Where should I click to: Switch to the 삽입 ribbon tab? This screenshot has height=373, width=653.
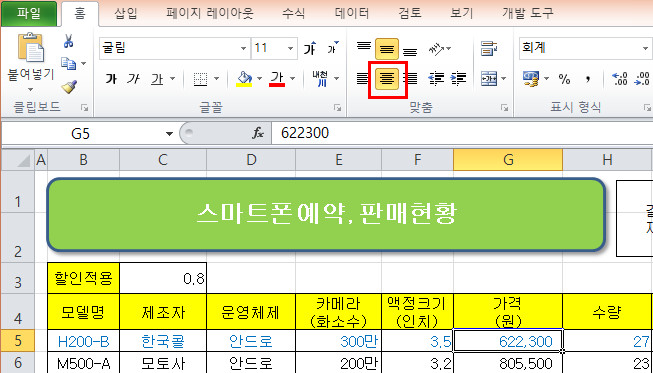point(125,13)
